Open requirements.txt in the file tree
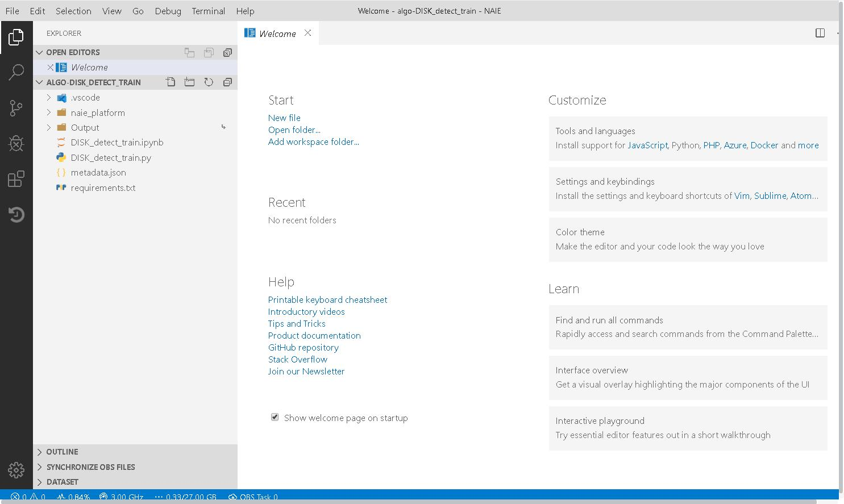844x504 pixels. tap(103, 188)
